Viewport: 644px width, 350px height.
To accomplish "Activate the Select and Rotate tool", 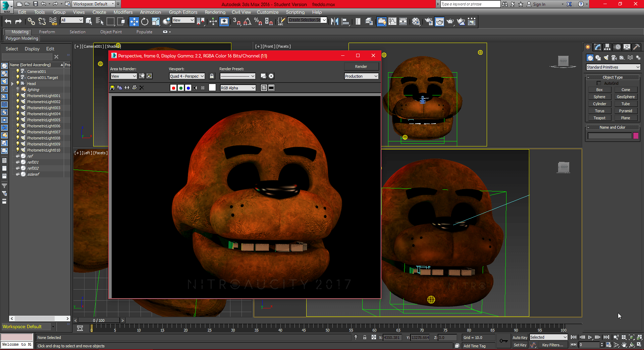I will pos(145,21).
